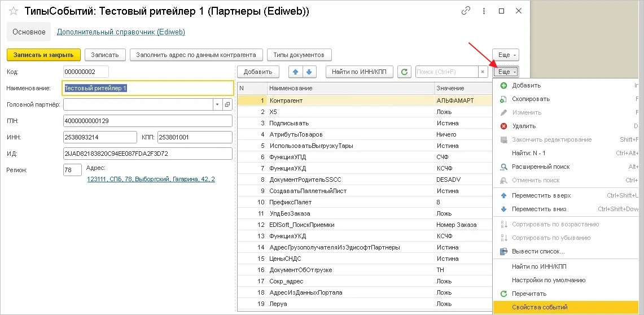Clear the search field with x icon
The height and width of the screenshot is (315, 644).
pos(482,72)
